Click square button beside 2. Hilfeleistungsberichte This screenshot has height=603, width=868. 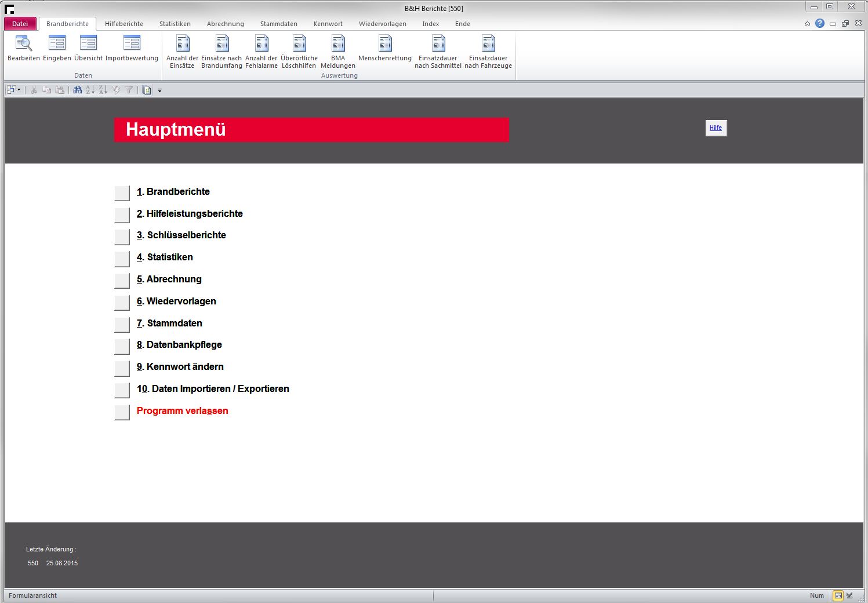122,215
